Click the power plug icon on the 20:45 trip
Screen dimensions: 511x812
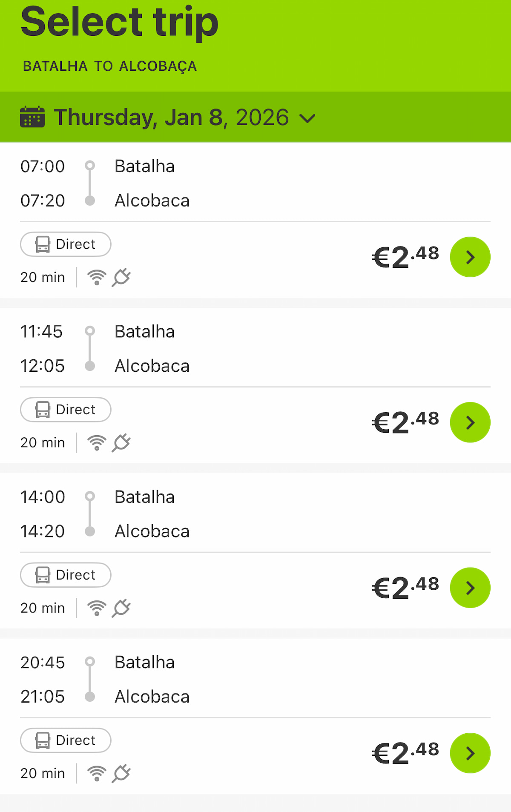(x=121, y=773)
